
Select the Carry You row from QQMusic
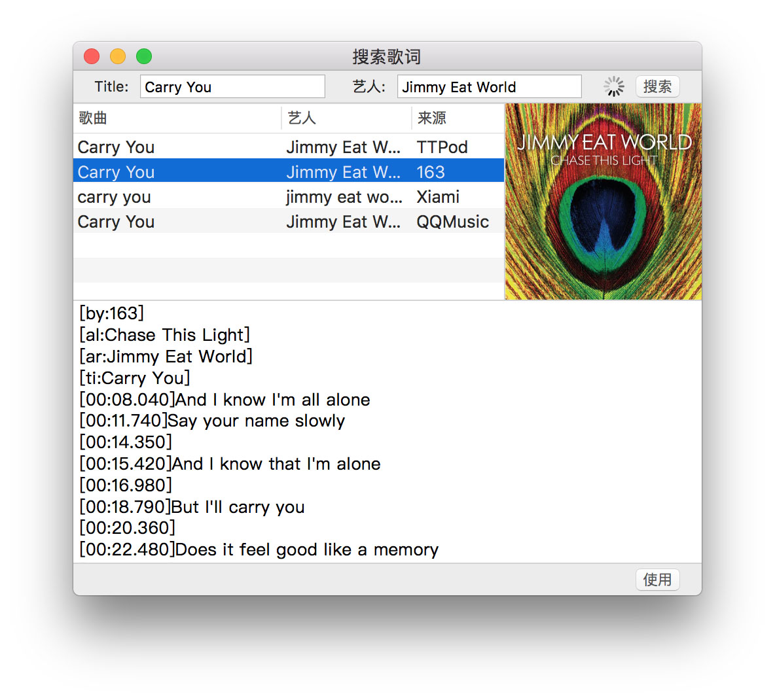[x=289, y=221]
